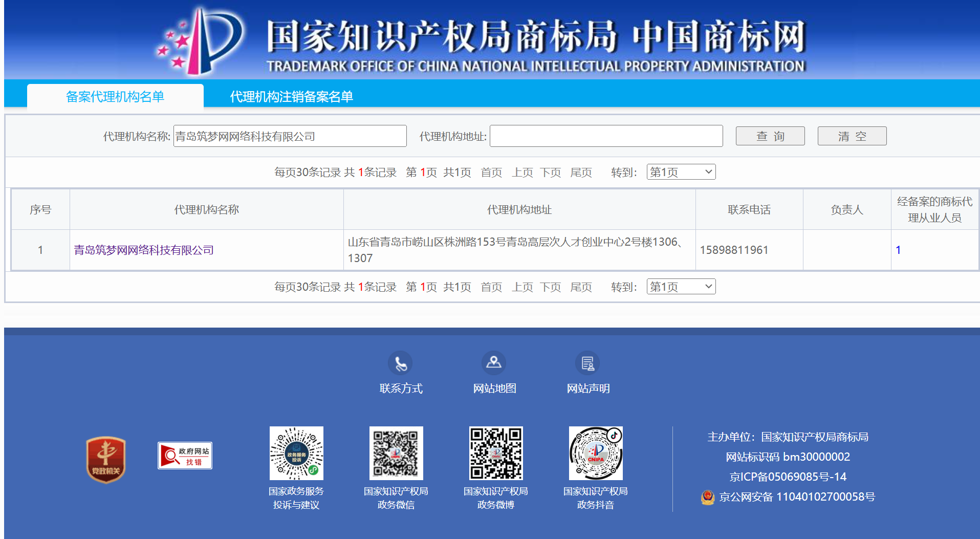The width and height of the screenshot is (980, 539).
Task: Click the 政府网站找错 icon
Action: click(x=185, y=456)
